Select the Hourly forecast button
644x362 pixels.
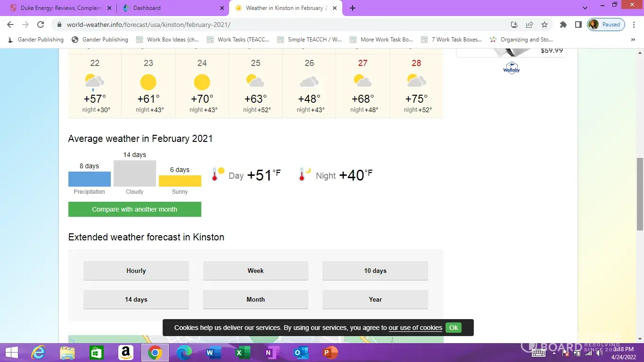click(136, 271)
